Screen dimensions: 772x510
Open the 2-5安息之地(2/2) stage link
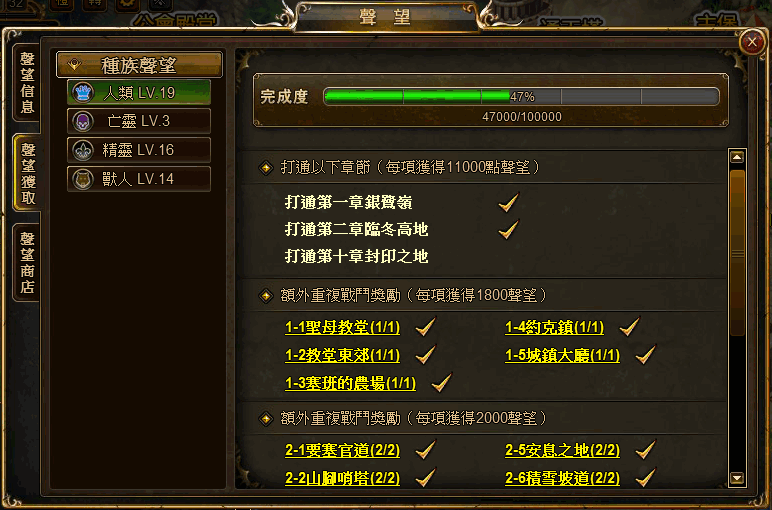[562, 450]
